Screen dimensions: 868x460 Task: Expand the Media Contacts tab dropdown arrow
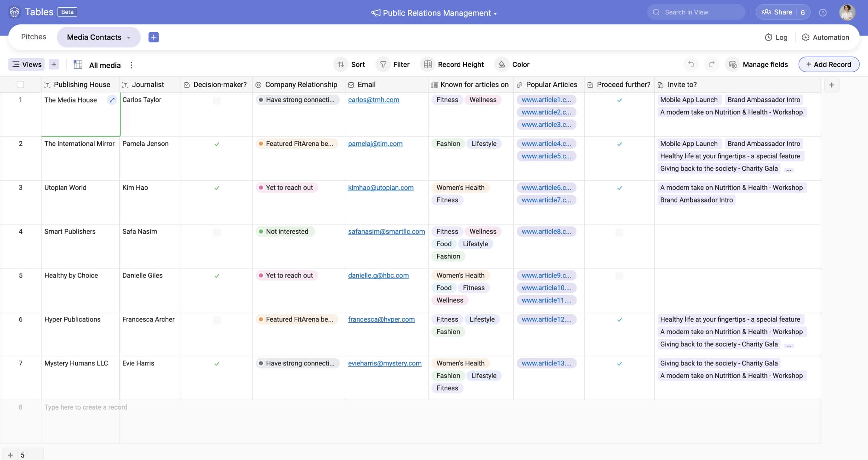(x=129, y=37)
